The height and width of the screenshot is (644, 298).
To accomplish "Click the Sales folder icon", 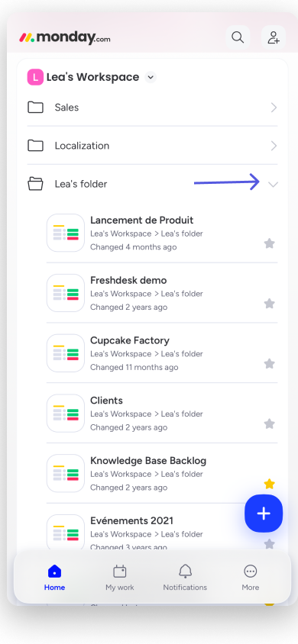I will [x=35, y=108].
